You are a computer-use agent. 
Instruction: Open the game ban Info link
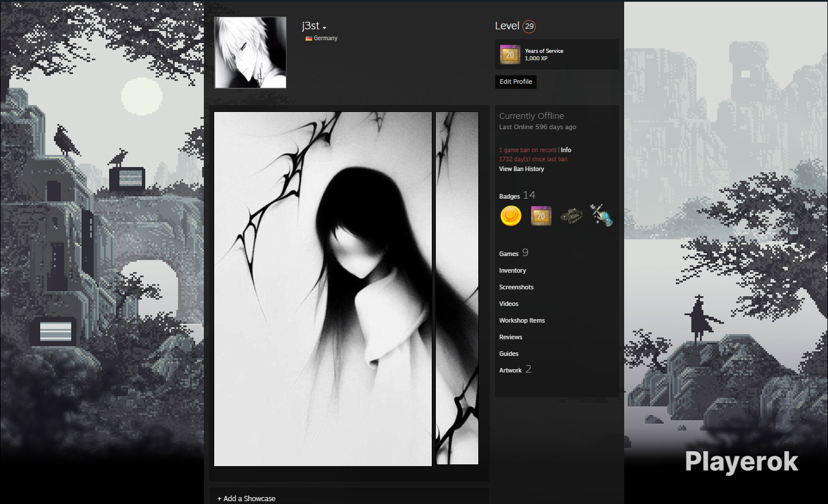566,150
